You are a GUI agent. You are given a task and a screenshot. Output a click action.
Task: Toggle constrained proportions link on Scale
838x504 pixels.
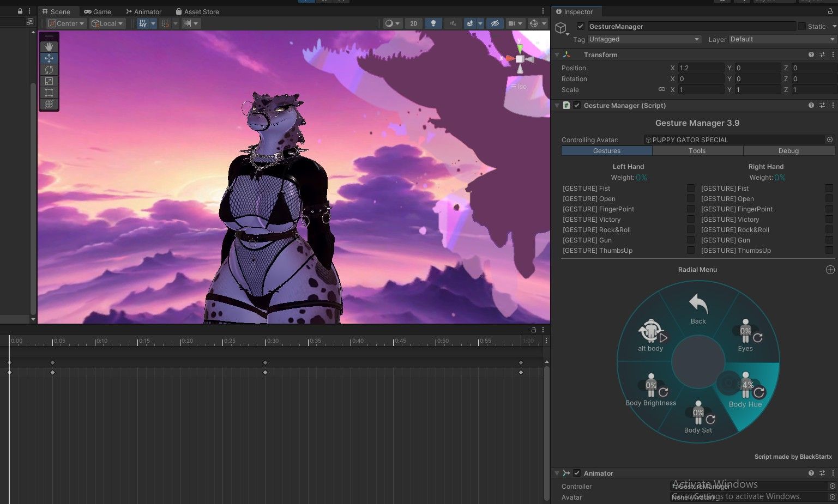661,89
